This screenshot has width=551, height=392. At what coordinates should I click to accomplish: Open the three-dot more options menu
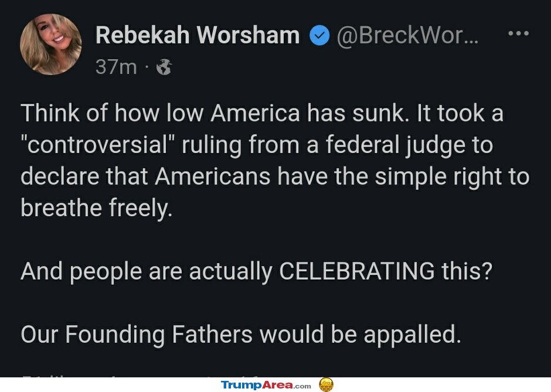(518, 33)
